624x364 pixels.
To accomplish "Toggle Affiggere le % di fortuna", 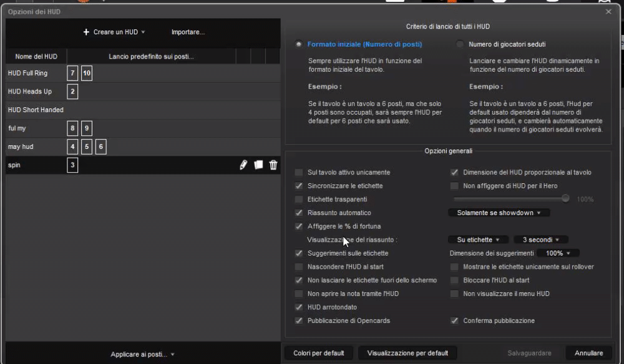I will coord(298,226).
